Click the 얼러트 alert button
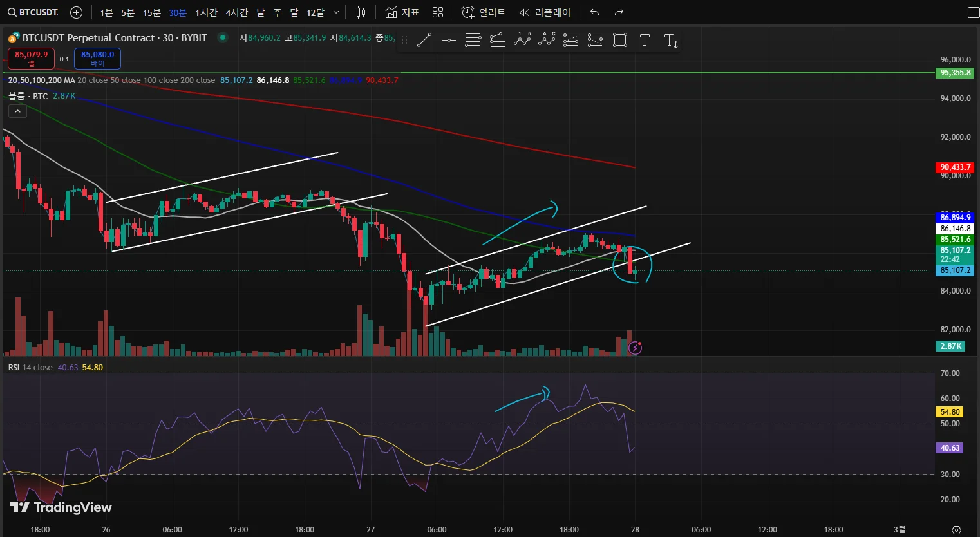 [x=484, y=12]
